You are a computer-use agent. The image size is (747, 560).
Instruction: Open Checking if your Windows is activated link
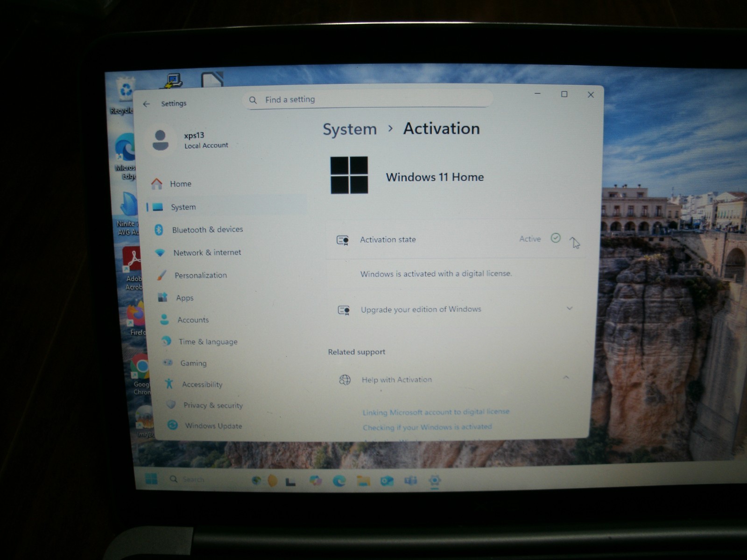[x=427, y=427]
